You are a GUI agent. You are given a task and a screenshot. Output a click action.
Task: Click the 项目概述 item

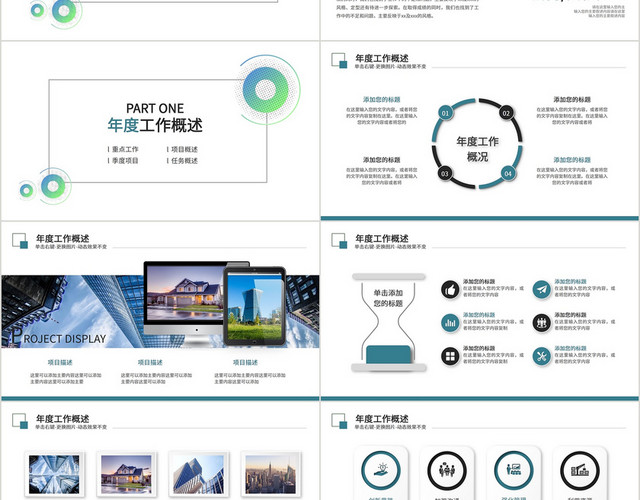(184, 149)
